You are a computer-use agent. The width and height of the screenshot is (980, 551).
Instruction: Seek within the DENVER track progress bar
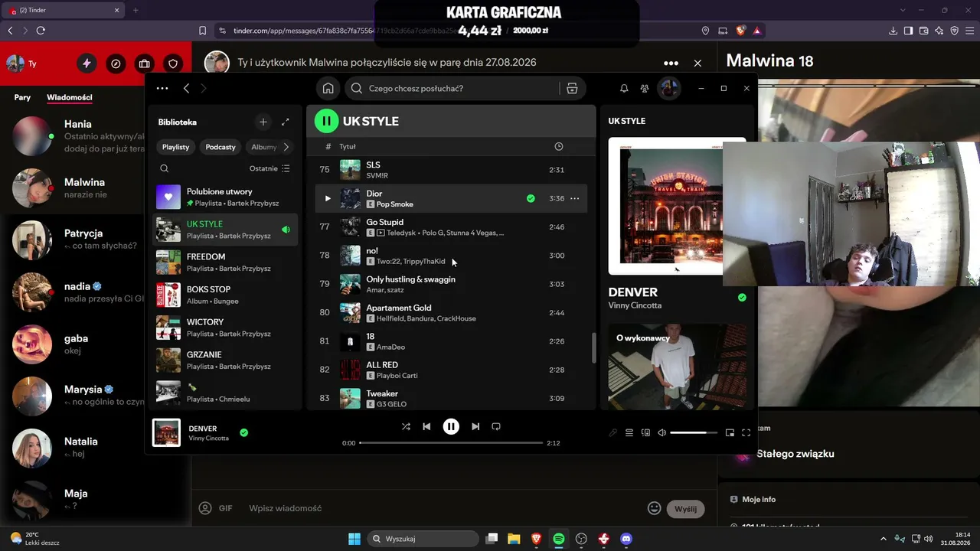pyautogui.click(x=451, y=443)
